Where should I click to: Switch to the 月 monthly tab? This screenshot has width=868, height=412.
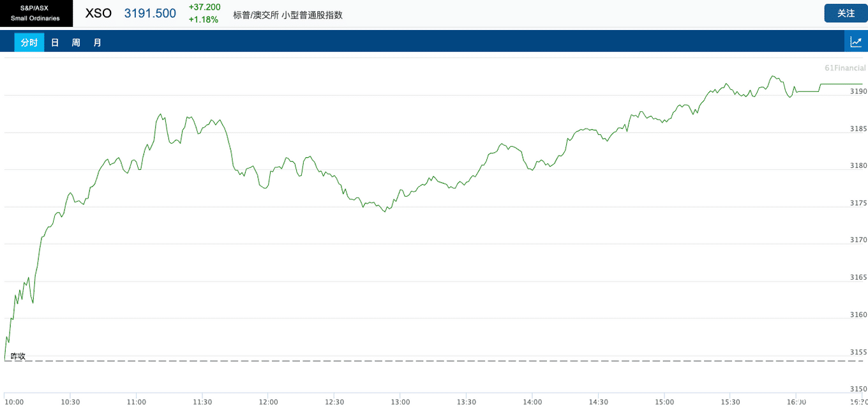click(x=97, y=43)
